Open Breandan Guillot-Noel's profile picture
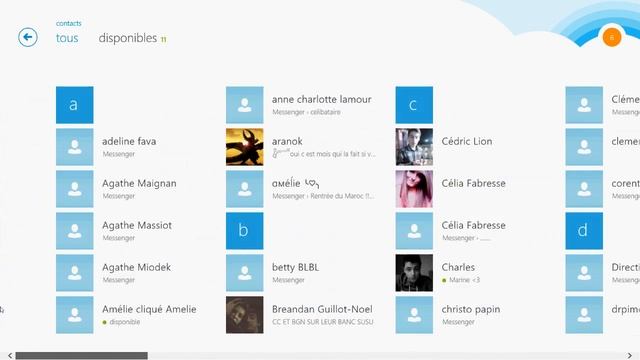 (x=244, y=315)
